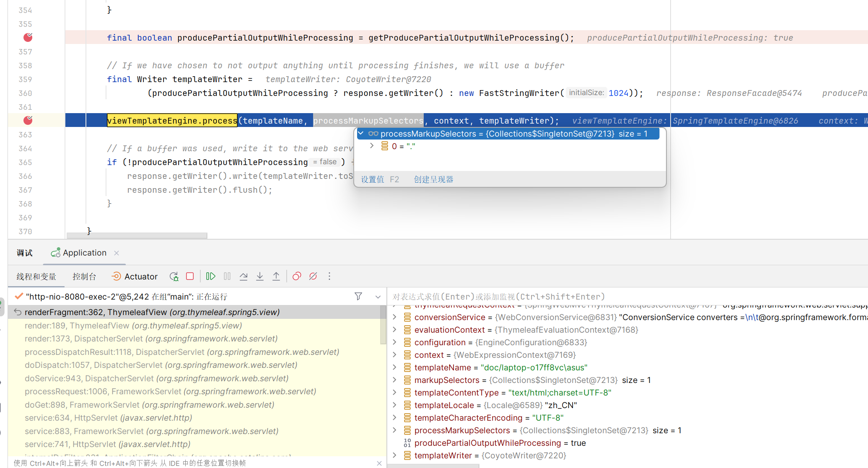Screen dimensions: 868x468
Task: Click the editor horizontal scrollbar
Action: point(137,236)
